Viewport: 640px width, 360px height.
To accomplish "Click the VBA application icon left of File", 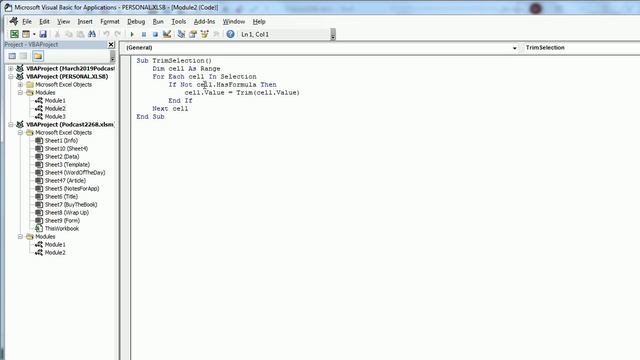I will click(x=14, y=21).
